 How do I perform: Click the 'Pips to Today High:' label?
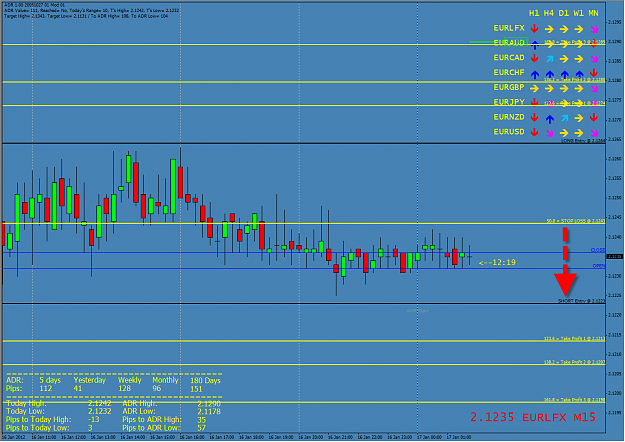[39, 419]
